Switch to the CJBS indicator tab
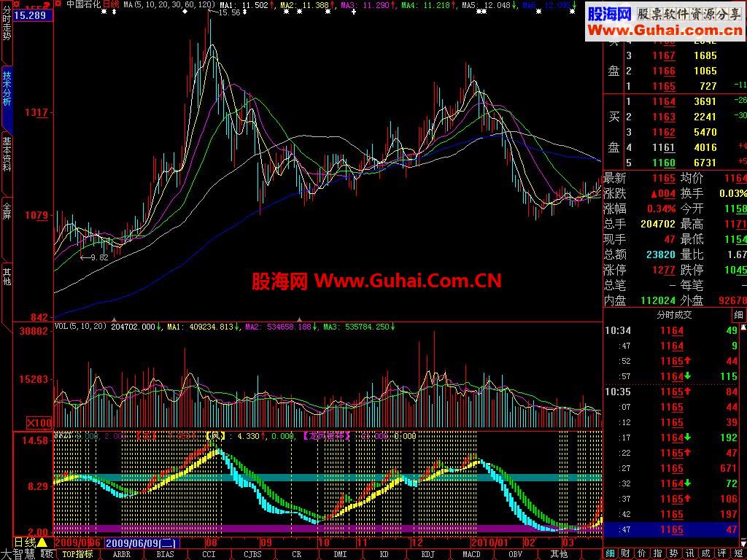747x560 pixels. pos(252,554)
